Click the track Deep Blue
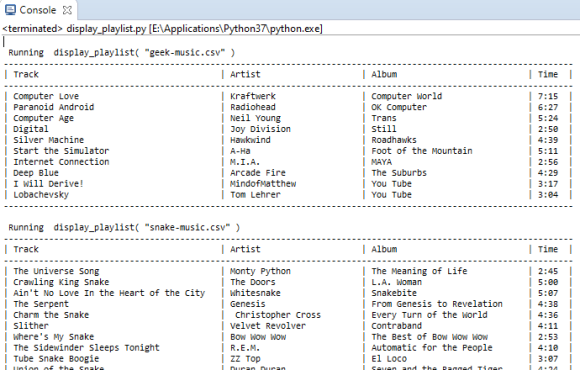 pos(36,173)
